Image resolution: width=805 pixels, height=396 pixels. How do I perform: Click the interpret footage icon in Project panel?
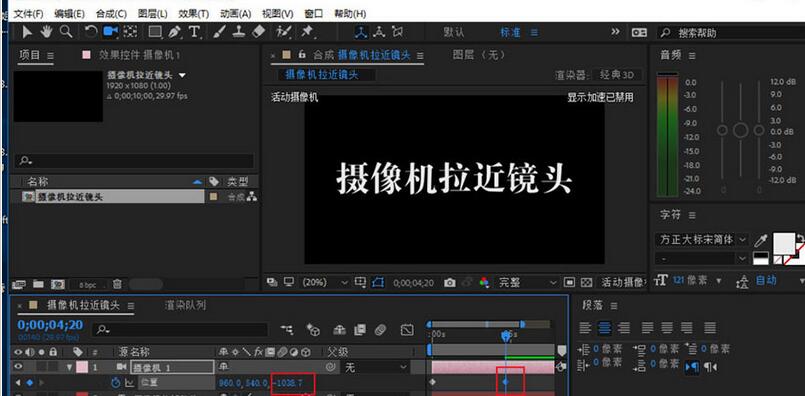pyautogui.click(x=19, y=284)
